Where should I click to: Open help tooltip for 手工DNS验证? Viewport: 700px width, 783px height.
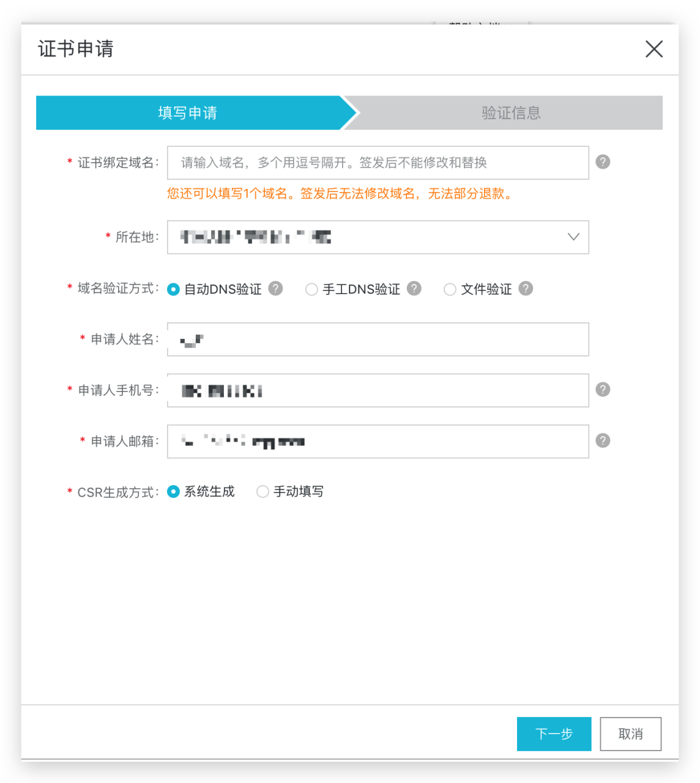[414, 289]
